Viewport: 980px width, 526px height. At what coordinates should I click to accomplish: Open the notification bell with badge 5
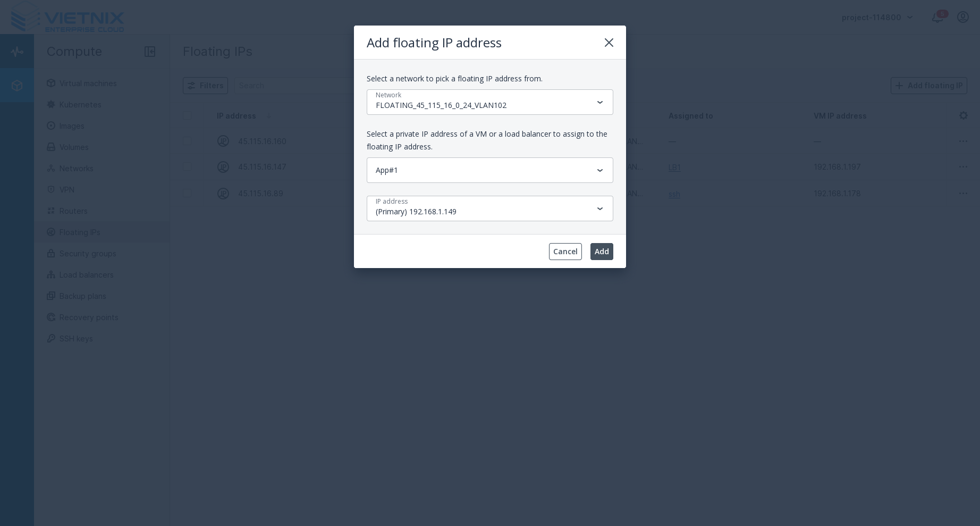937,17
